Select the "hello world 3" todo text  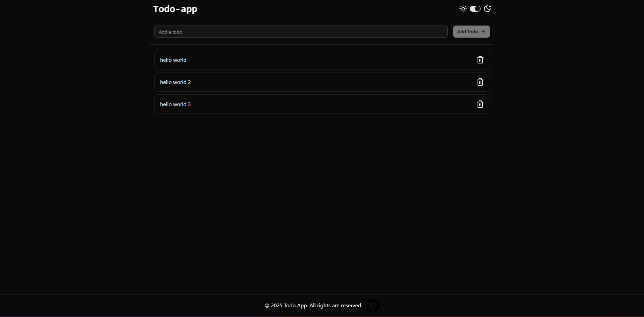click(175, 104)
